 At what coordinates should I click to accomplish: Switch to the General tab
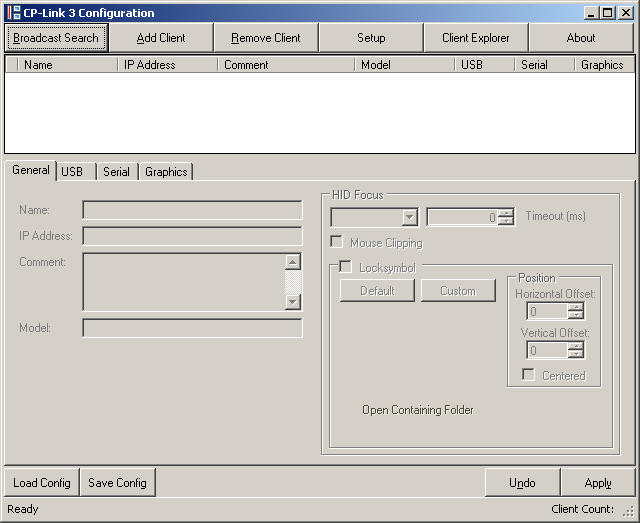31,170
